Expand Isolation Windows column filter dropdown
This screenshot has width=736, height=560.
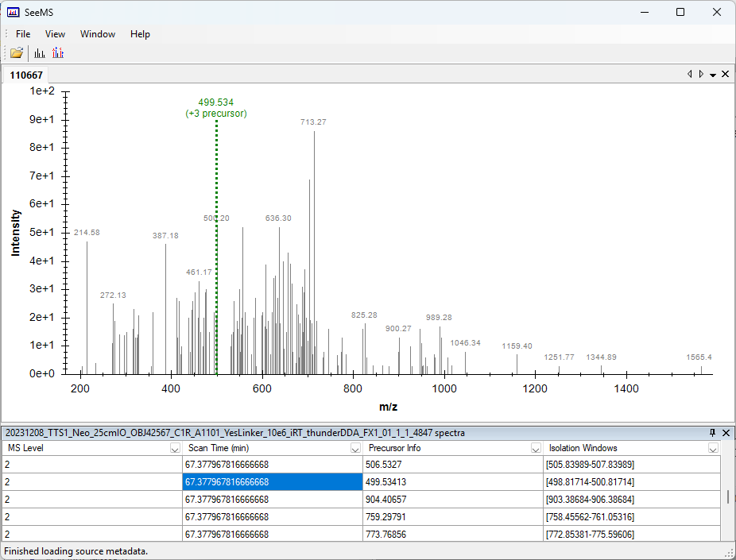point(713,449)
